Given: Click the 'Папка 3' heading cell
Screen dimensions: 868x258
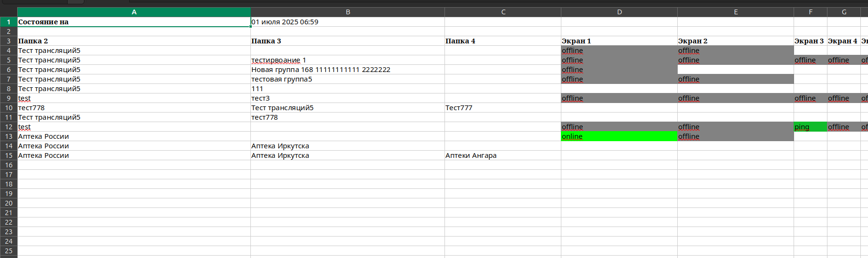Looking at the screenshot, I should click(x=348, y=41).
